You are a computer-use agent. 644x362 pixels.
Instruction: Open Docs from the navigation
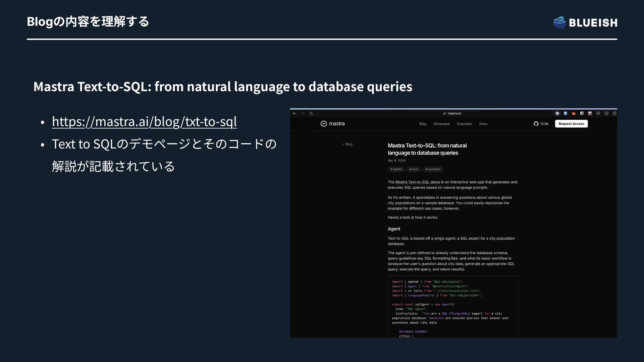coord(483,124)
